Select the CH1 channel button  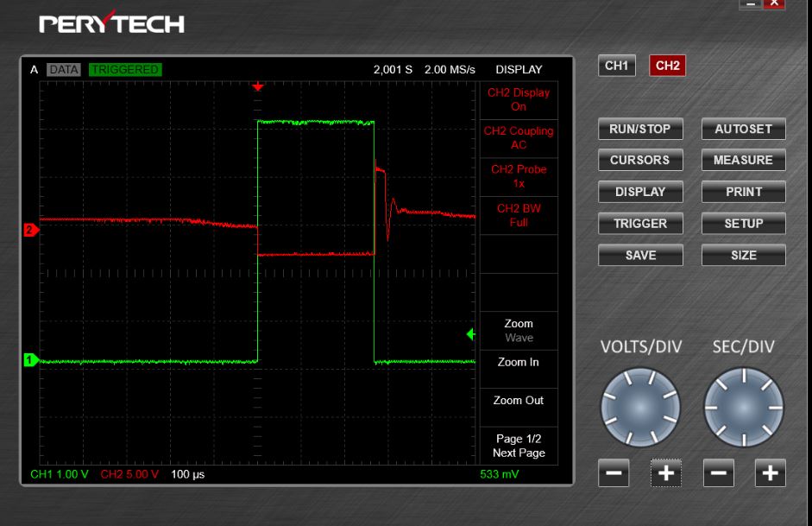(616, 66)
